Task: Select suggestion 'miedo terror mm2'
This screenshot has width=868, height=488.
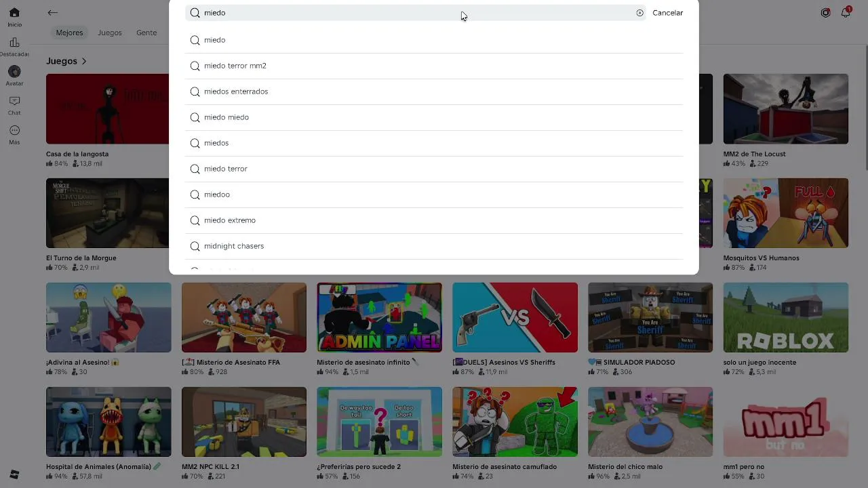Action: click(x=434, y=66)
